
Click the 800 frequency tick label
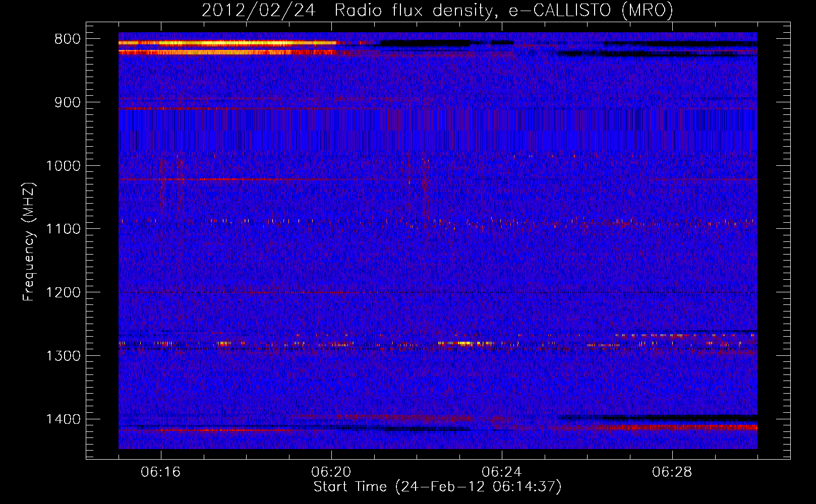pyautogui.click(x=67, y=39)
